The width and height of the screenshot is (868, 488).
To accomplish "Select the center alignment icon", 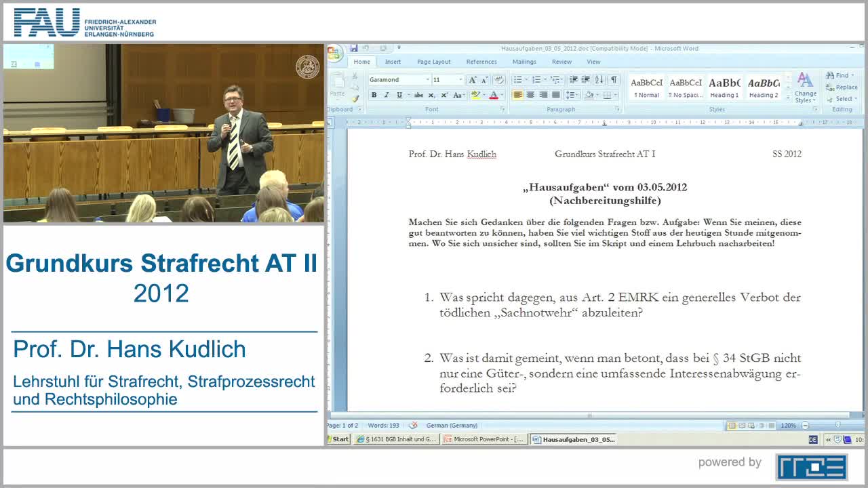I will [x=530, y=96].
